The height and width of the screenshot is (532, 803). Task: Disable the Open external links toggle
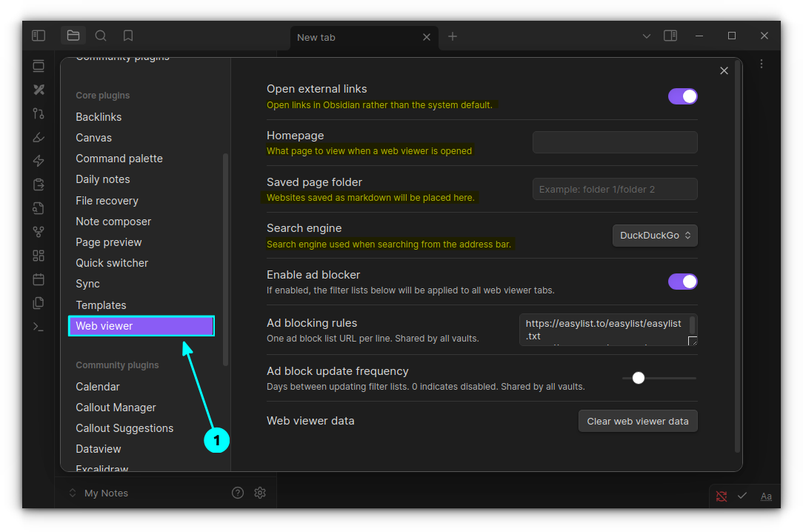click(682, 96)
